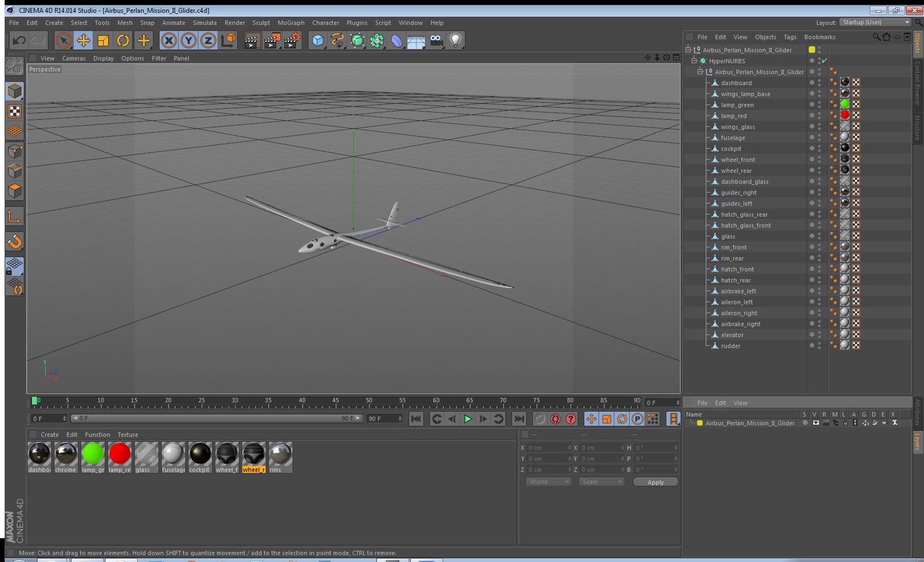This screenshot has height=562, width=924.
Task: Click the coordinate system icon
Action: pos(228,41)
